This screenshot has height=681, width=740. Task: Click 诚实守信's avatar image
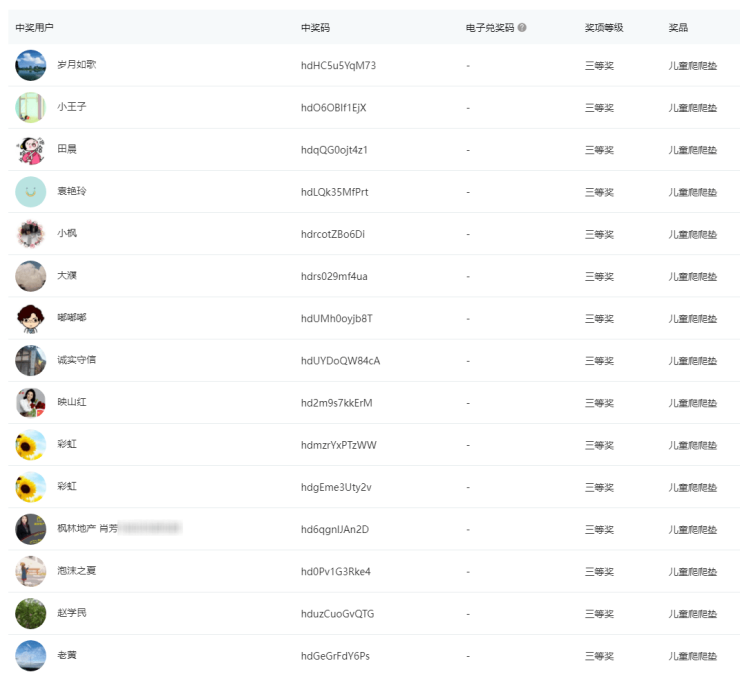[31, 361]
